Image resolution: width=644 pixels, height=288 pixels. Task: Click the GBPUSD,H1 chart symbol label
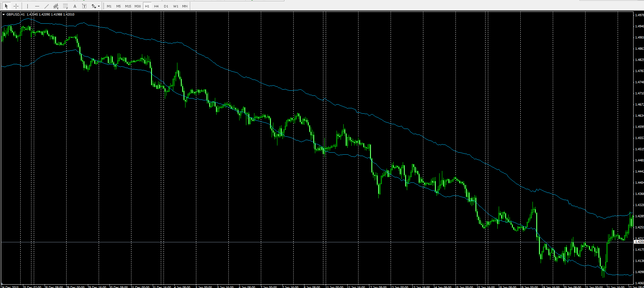[x=16, y=15]
